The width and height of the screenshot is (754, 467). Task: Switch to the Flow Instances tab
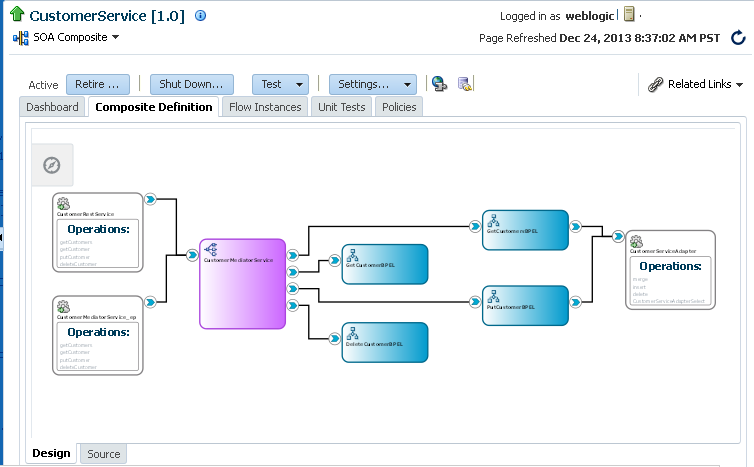265,107
